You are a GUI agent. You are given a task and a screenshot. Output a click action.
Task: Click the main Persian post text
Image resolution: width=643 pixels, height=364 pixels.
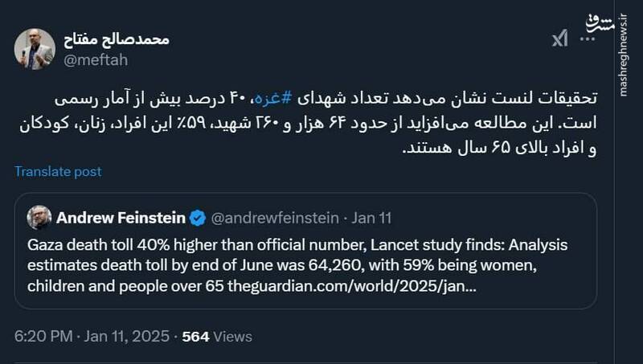point(321,123)
